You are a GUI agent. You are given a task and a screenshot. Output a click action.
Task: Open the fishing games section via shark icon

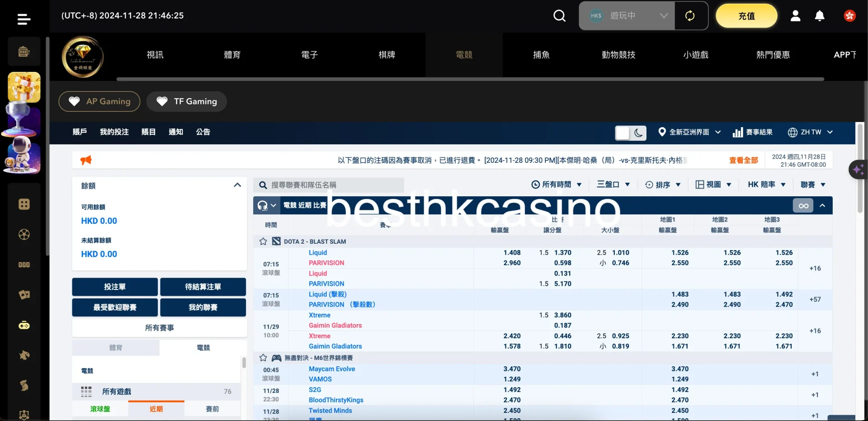click(24, 355)
